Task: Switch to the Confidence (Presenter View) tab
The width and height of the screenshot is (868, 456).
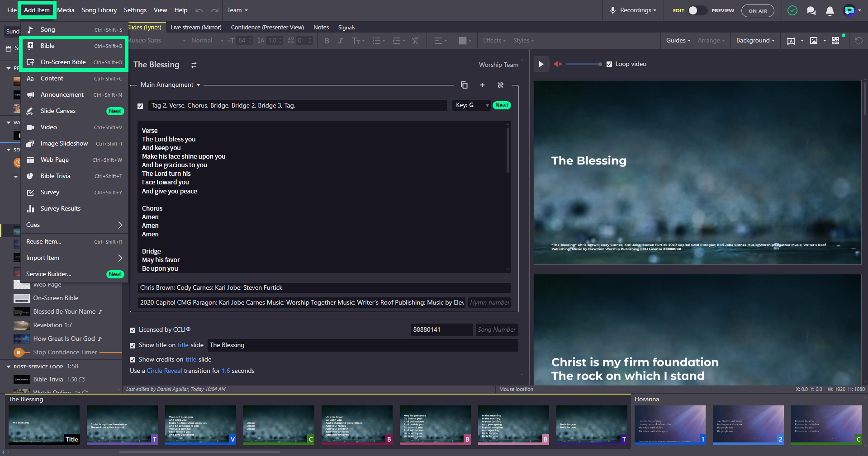Action: point(267,28)
